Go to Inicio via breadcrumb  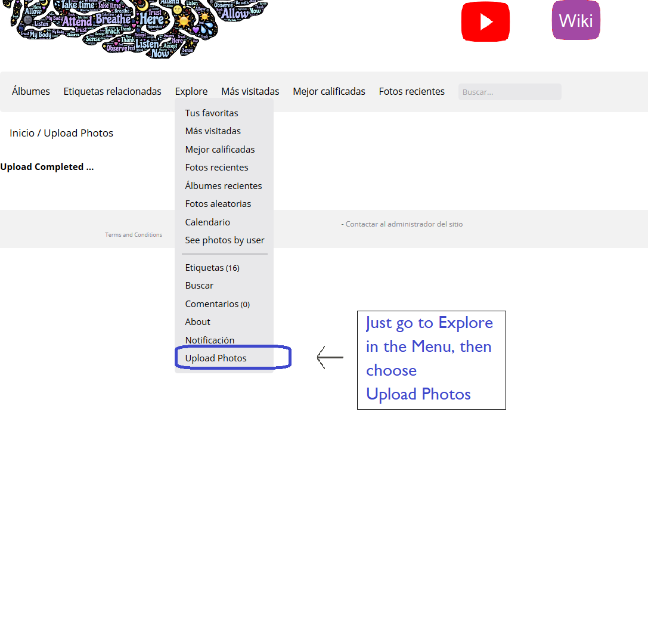(x=22, y=133)
